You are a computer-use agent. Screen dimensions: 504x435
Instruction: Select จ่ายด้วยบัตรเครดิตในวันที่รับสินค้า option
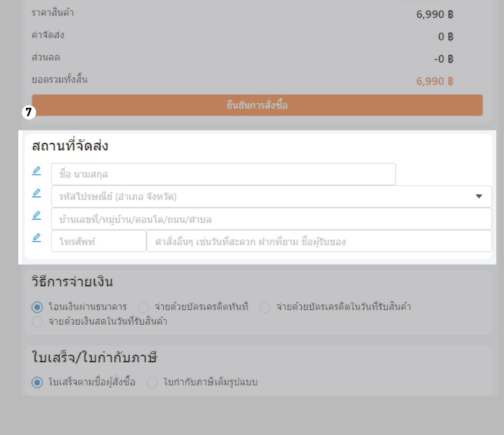(265, 307)
